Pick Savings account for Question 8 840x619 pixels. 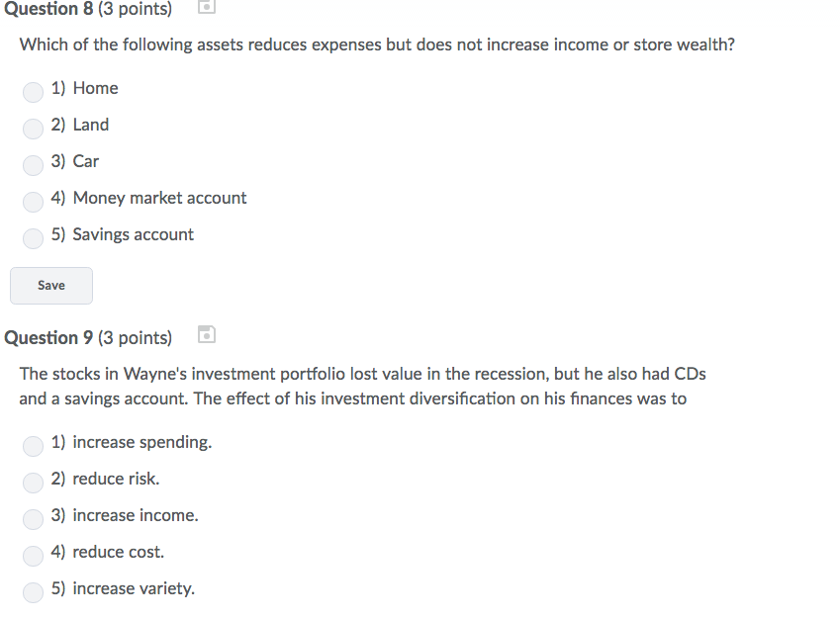33,238
